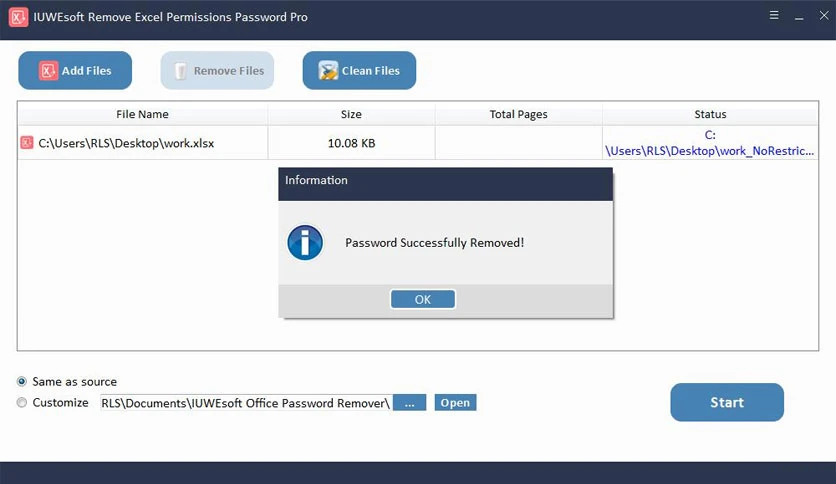Click the custom output path field
The image size is (836, 484).
(x=246, y=403)
